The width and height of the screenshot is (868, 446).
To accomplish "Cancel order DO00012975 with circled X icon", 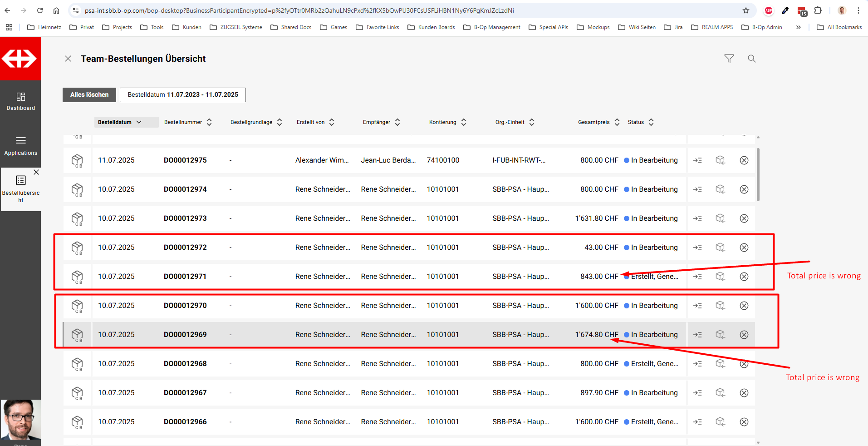I will (744, 160).
